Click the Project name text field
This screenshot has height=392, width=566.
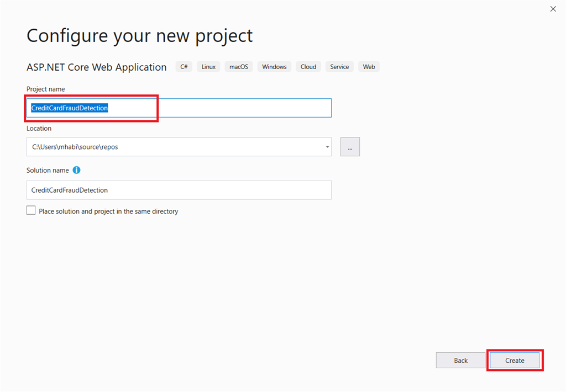(221, 108)
